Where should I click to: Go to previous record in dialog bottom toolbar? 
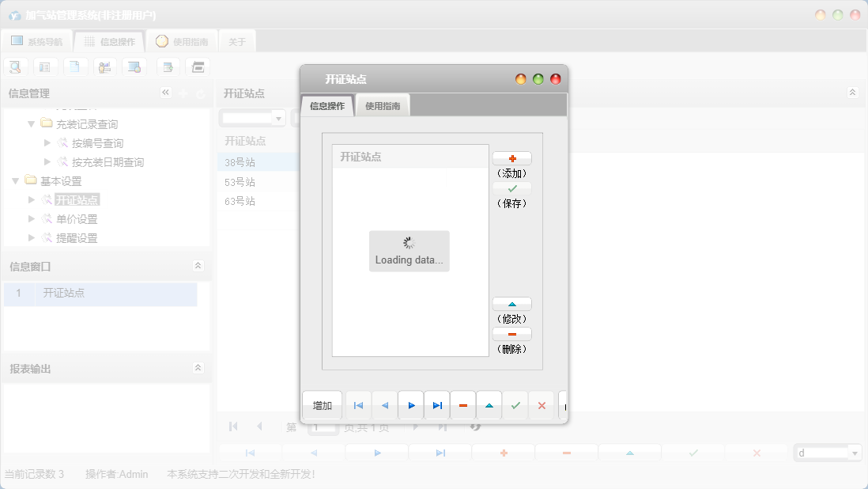(384, 406)
